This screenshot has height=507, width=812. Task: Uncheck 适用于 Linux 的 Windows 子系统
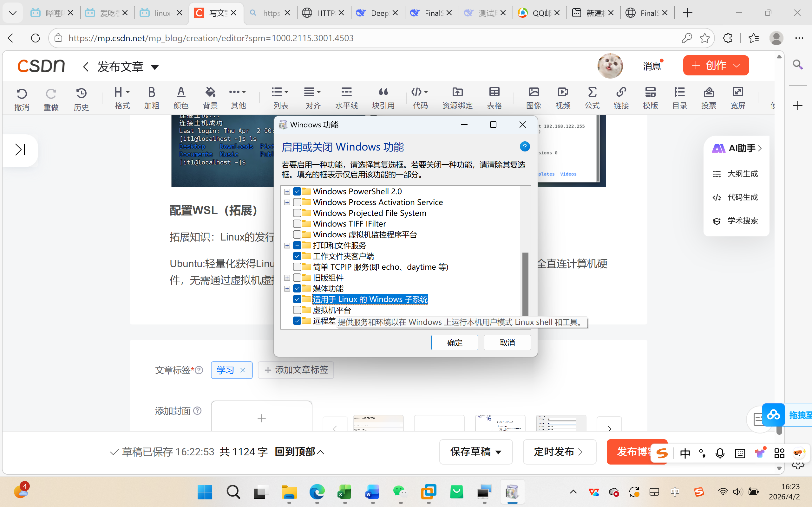tap(297, 299)
